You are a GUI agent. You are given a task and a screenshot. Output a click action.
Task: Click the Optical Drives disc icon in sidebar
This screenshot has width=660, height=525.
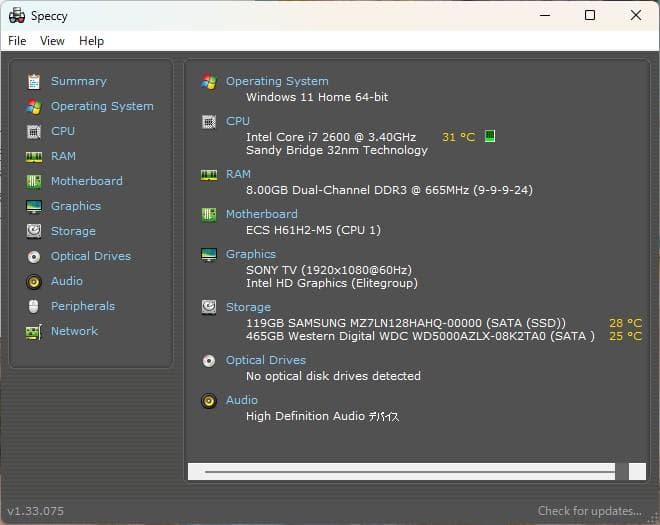point(34,256)
